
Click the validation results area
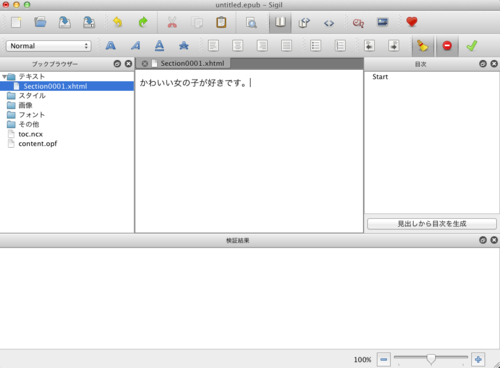coord(250,298)
